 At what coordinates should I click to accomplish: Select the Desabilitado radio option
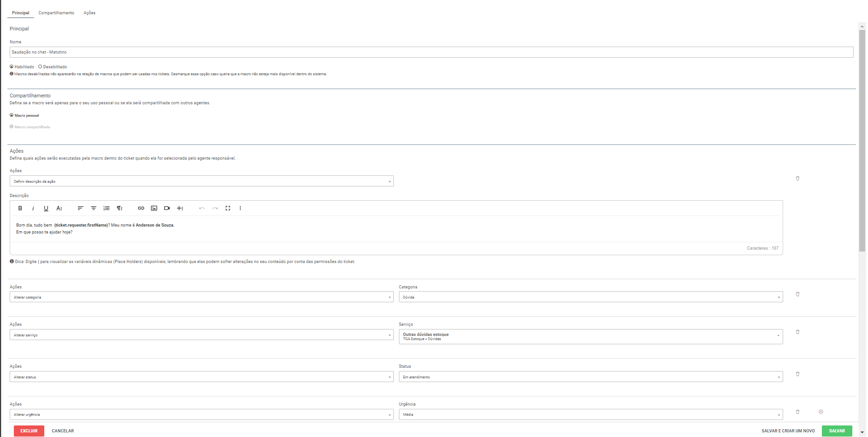(x=41, y=66)
